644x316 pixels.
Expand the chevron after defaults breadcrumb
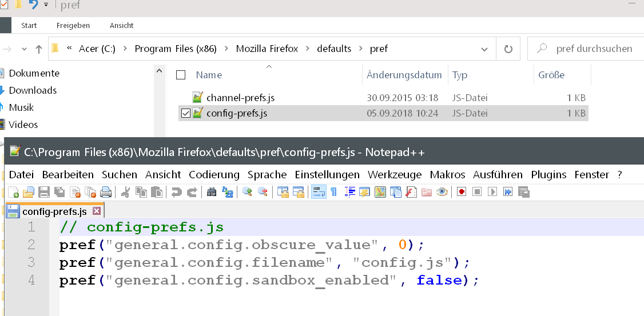point(361,49)
